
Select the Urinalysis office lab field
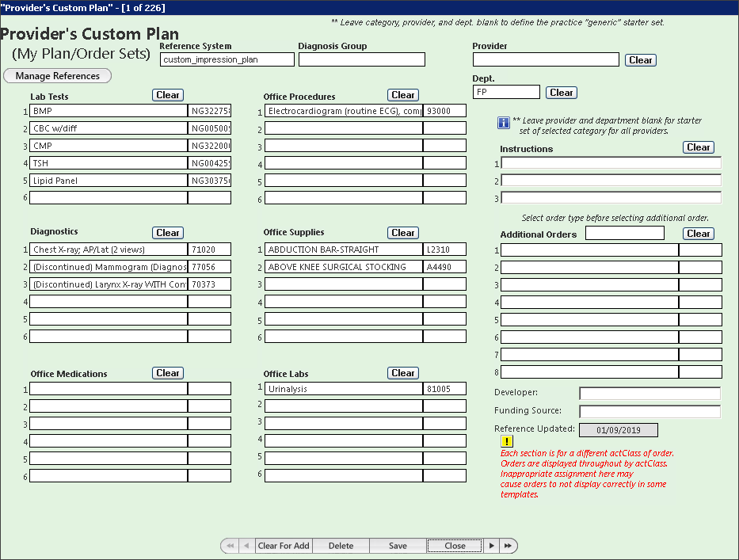344,389
